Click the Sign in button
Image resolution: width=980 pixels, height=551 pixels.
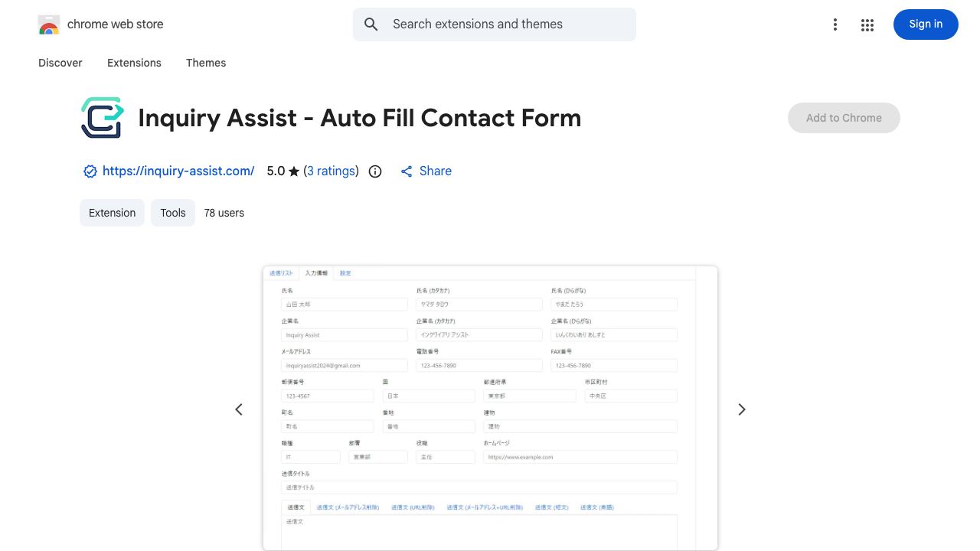point(926,24)
